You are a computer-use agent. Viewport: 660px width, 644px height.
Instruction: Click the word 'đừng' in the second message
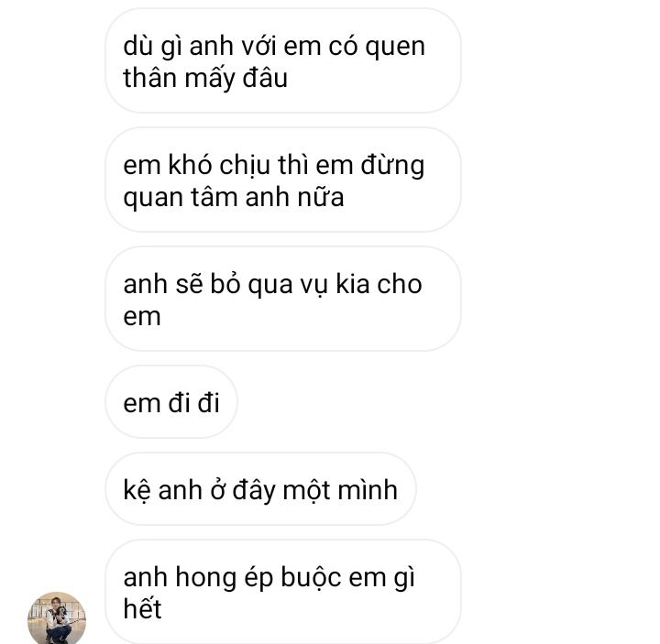tap(392, 166)
